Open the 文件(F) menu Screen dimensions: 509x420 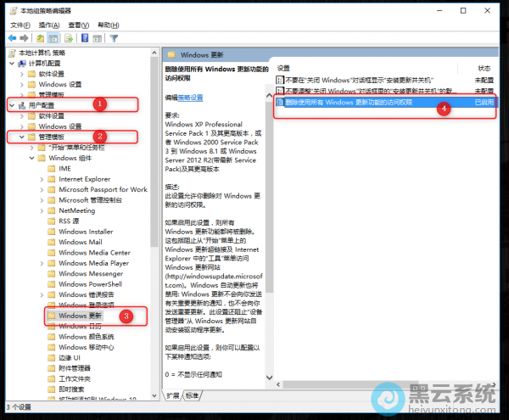point(17,25)
